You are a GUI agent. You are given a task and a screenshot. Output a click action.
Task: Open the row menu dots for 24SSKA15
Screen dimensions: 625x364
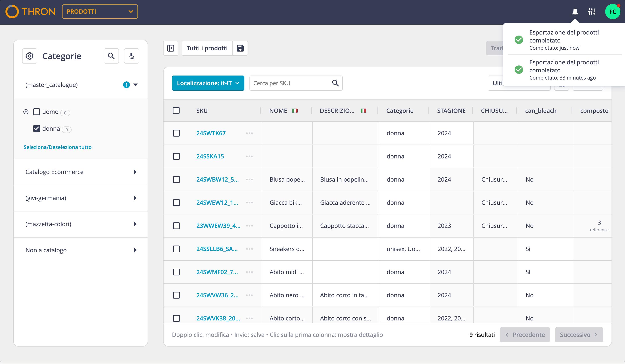point(249,156)
